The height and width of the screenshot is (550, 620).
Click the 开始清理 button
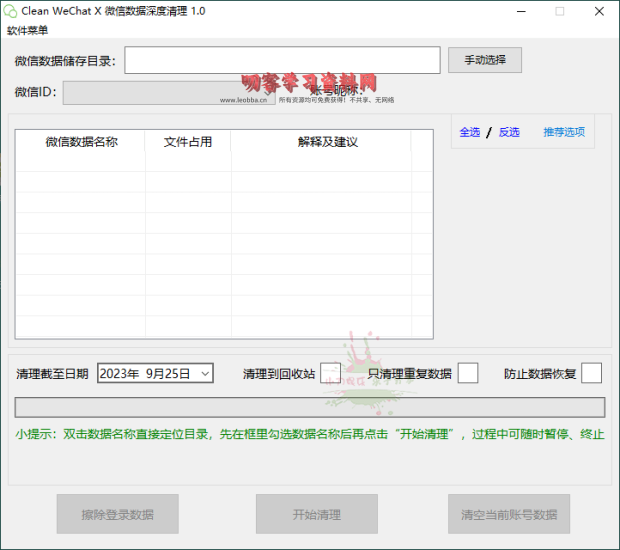(317, 514)
